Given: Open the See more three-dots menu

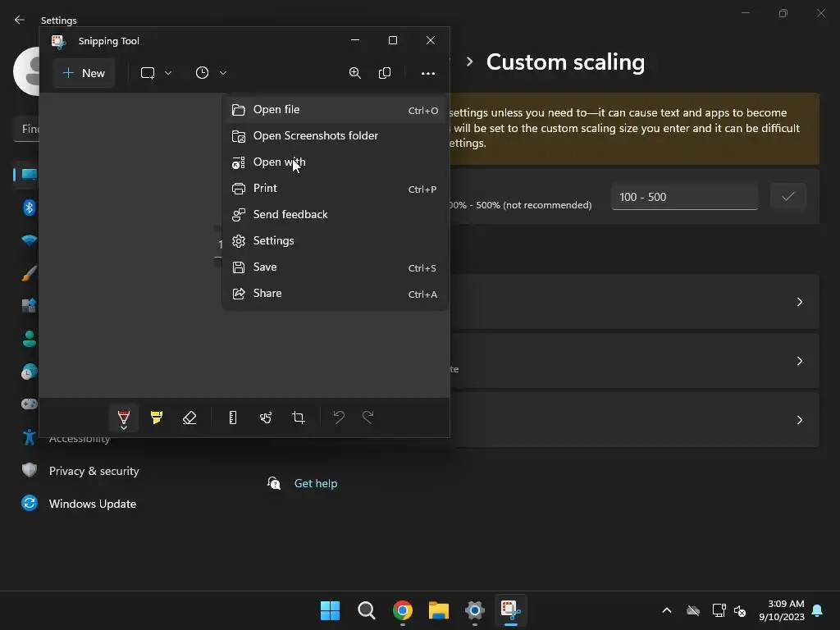Looking at the screenshot, I should point(428,73).
